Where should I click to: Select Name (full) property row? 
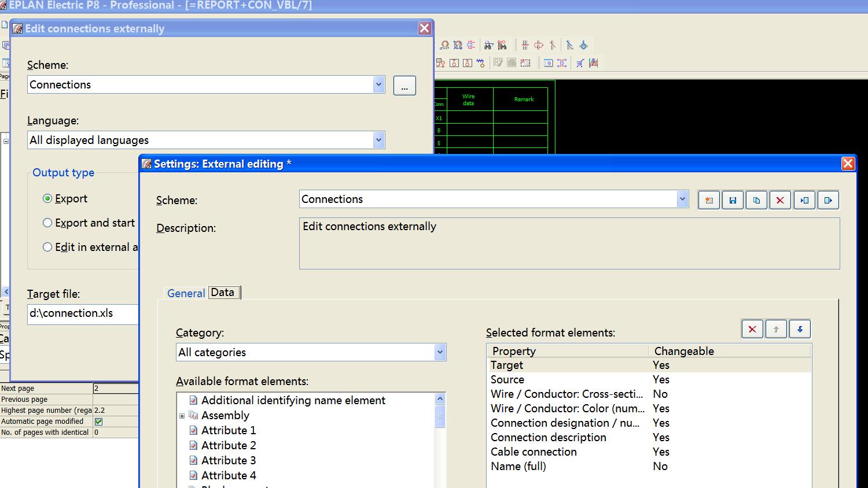coord(649,467)
